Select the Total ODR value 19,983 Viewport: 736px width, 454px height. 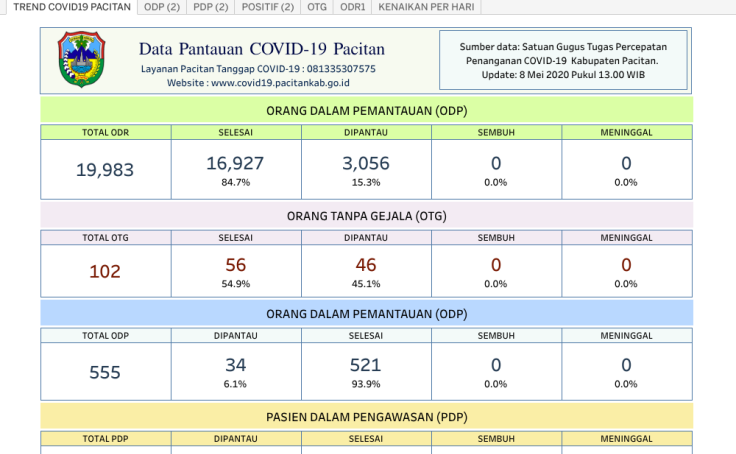(105, 170)
